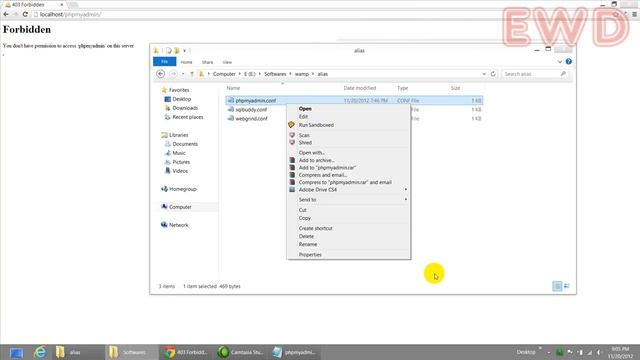Image resolution: width=640 pixels, height=360 pixels.
Task: Switch to phpmyadmin editor taskbar button
Action: point(294,352)
